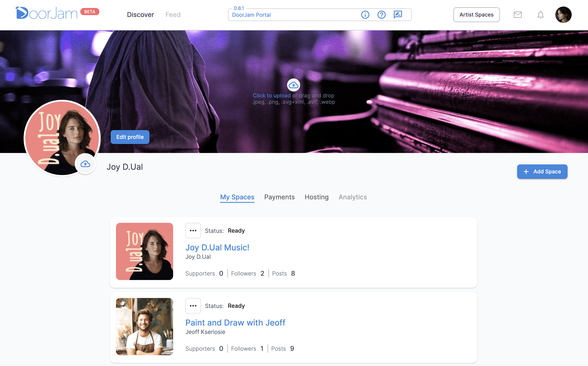
Task: Click the info circle icon in portal bar
Action: [x=365, y=15]
